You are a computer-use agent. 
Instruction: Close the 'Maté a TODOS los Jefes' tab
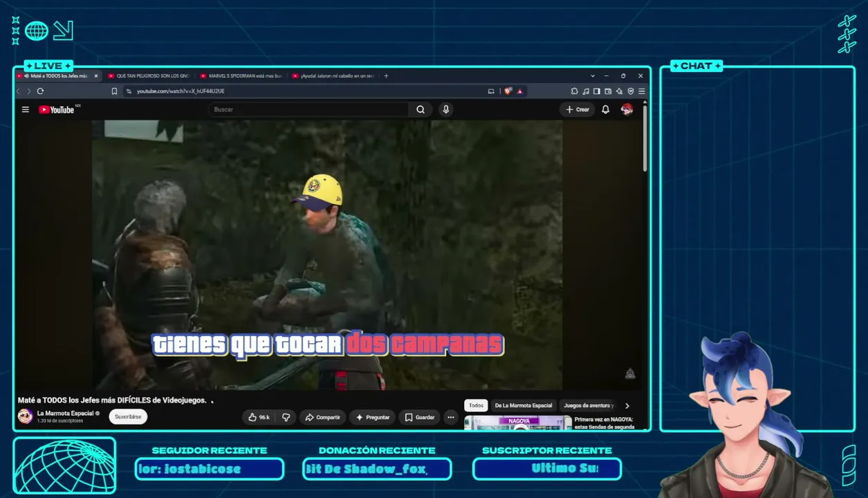96,76
